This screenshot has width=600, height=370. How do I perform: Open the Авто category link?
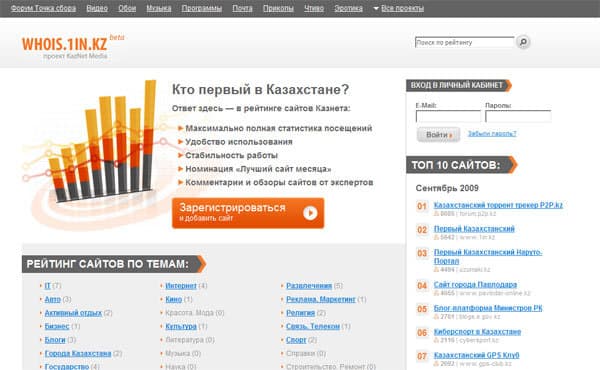click(52, 299)
